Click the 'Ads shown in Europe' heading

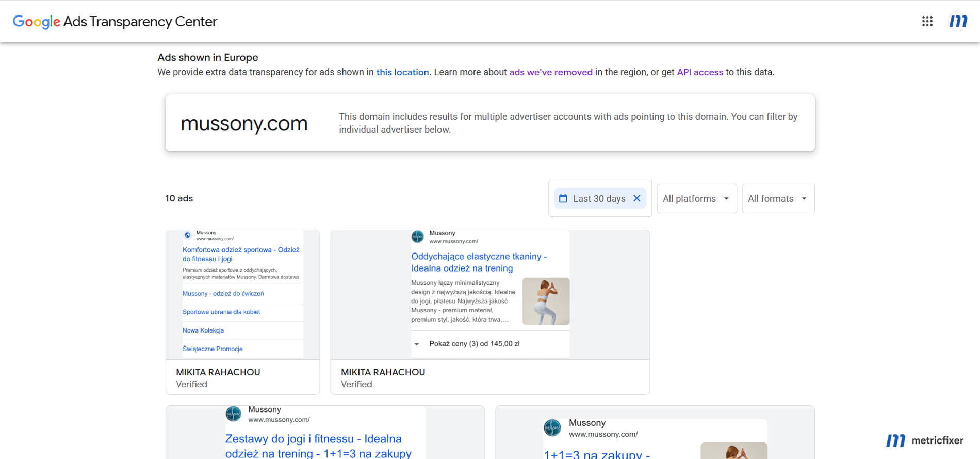208,57
